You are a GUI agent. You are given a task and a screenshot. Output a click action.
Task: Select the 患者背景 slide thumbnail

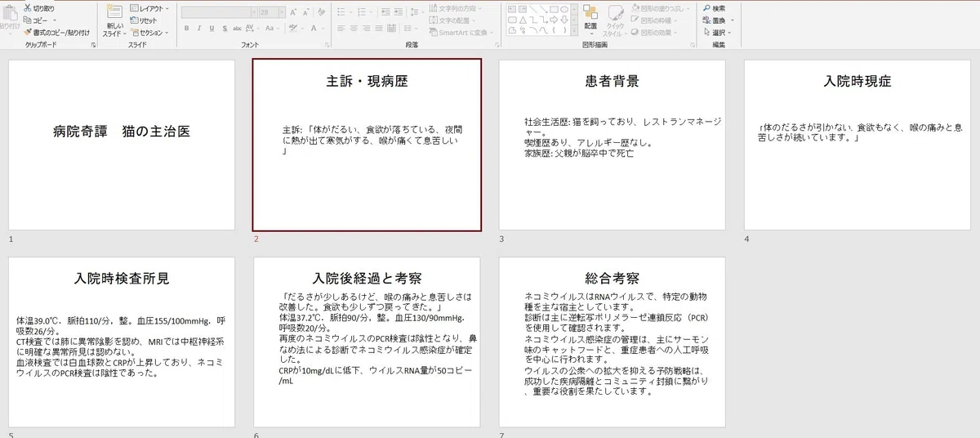612,145
